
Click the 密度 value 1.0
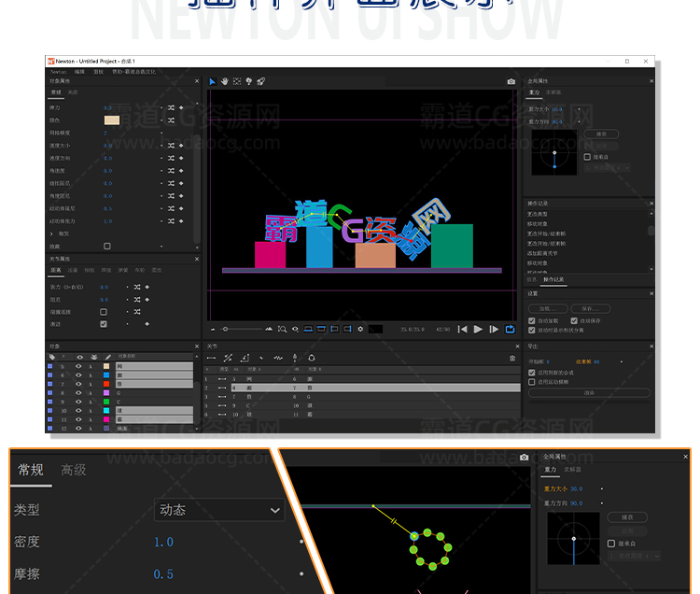(163, 542)
